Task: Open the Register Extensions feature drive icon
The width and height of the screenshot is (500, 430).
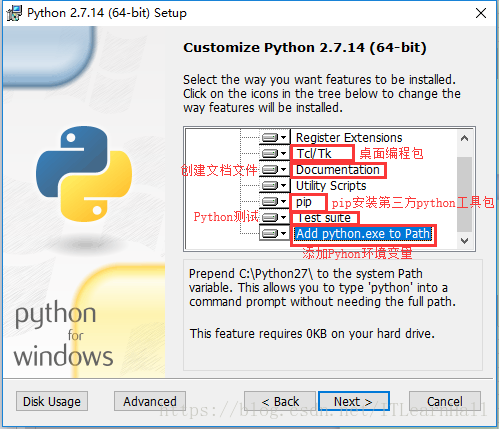Action: 274,137
